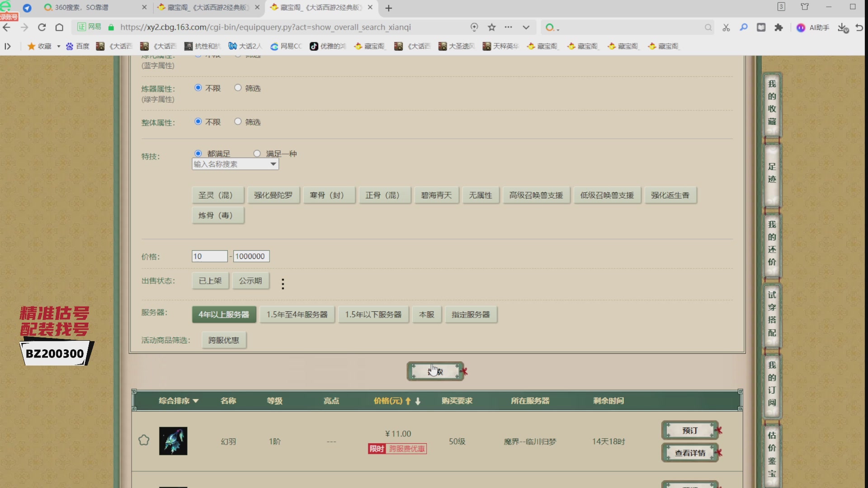
Task: Click the 搜索 search button
Action: 435,371
